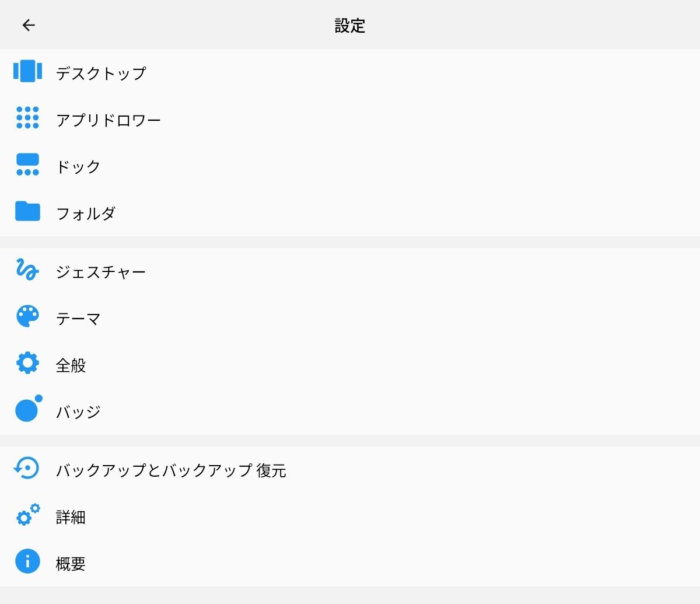Viewport: 700px width, 604px height.
Task: Click the badge circle icon
Action: (x=28, y=409)
